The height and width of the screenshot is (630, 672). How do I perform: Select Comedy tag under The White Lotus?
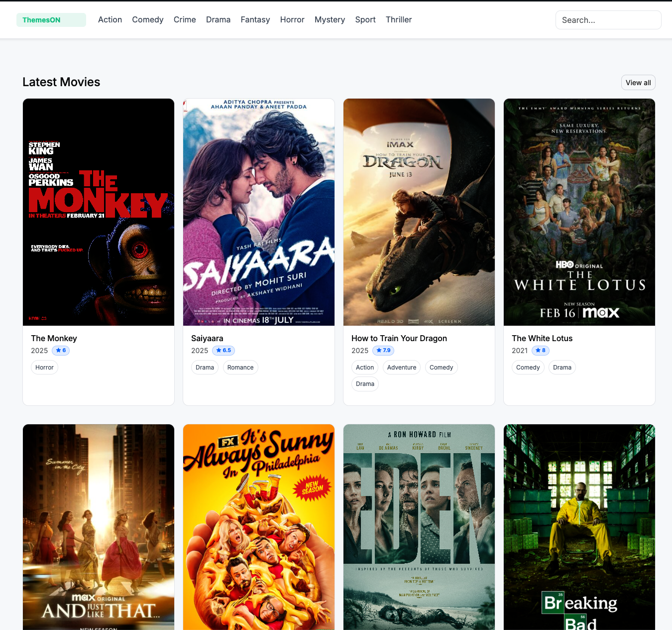pyautogui.click(x=528, y=368)
